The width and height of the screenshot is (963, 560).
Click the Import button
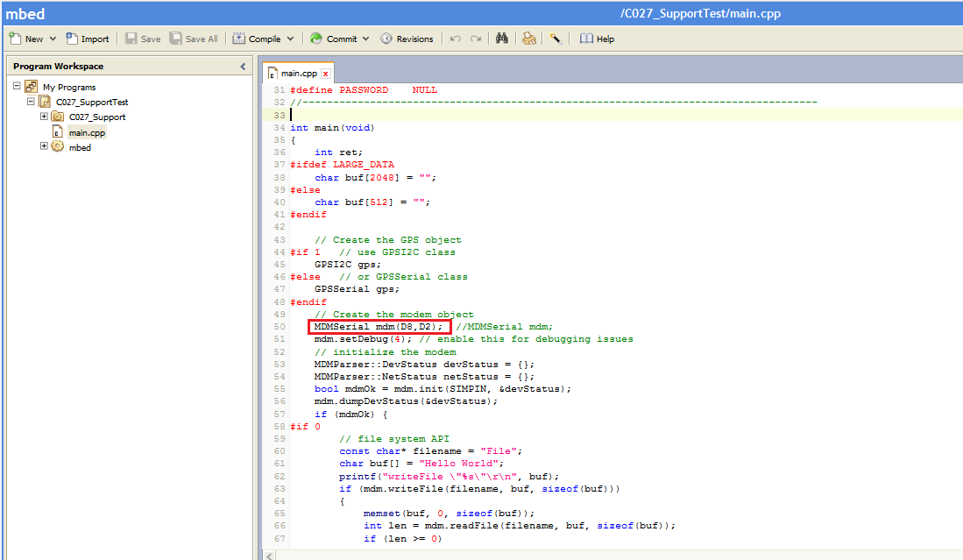[88, 39]
